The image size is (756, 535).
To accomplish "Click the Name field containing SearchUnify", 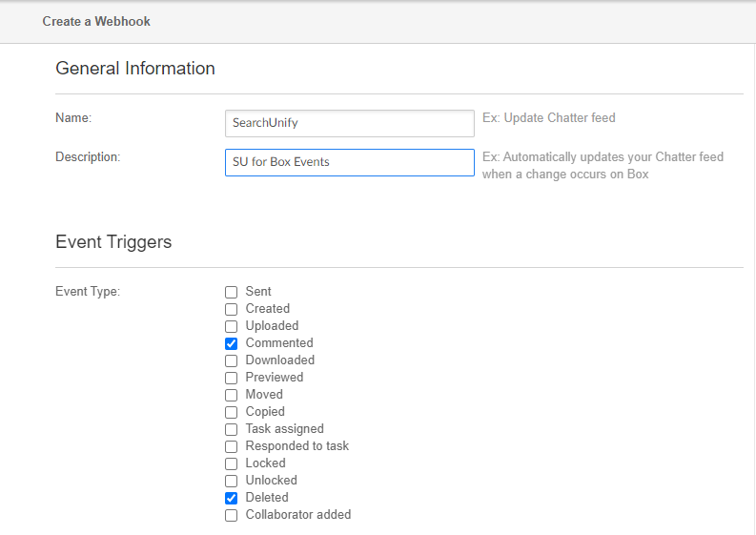I will [349, 123].
